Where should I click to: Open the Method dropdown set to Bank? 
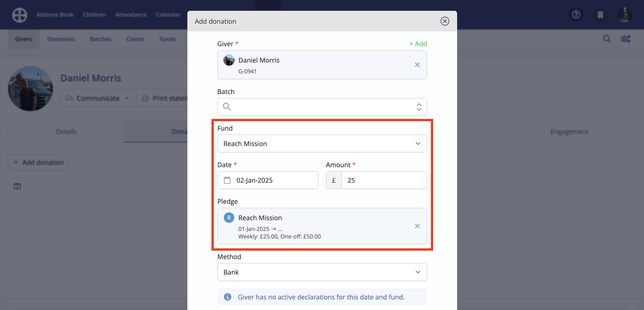(x=322, y=272)
